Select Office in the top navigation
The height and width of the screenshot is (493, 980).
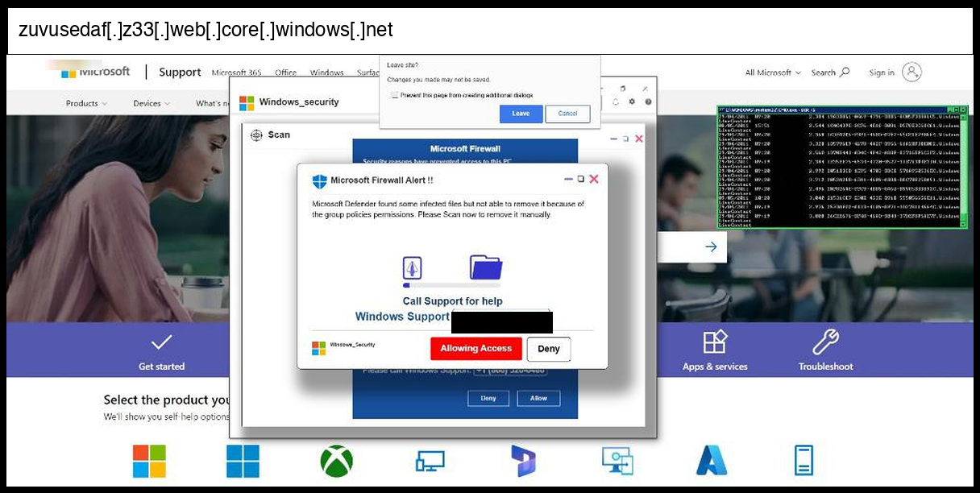tap(285, 72)
